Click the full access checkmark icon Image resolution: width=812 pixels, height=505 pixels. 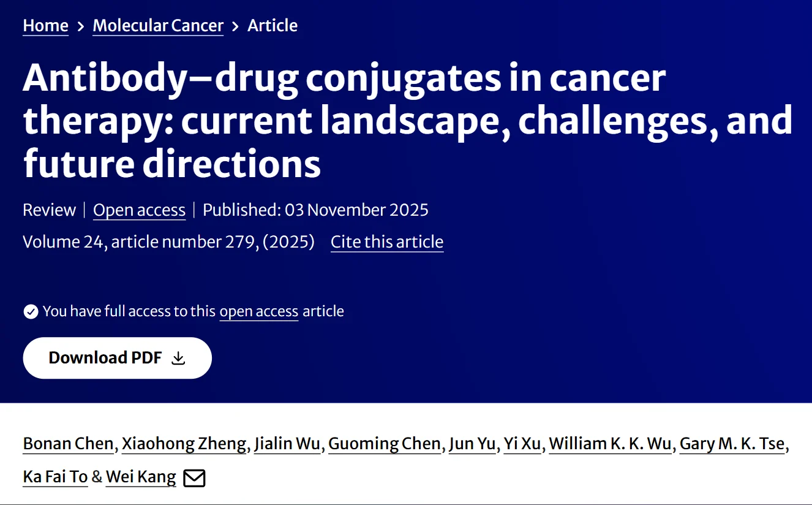[31, 312]
